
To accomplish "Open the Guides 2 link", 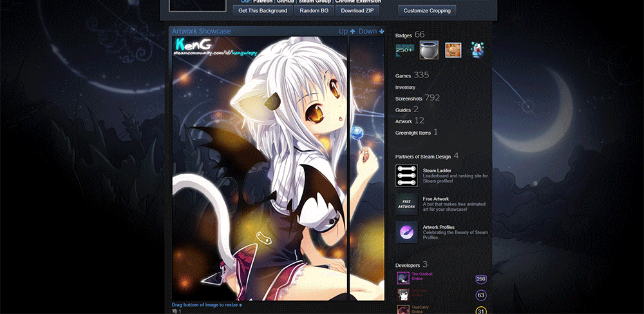I will 406,110.
